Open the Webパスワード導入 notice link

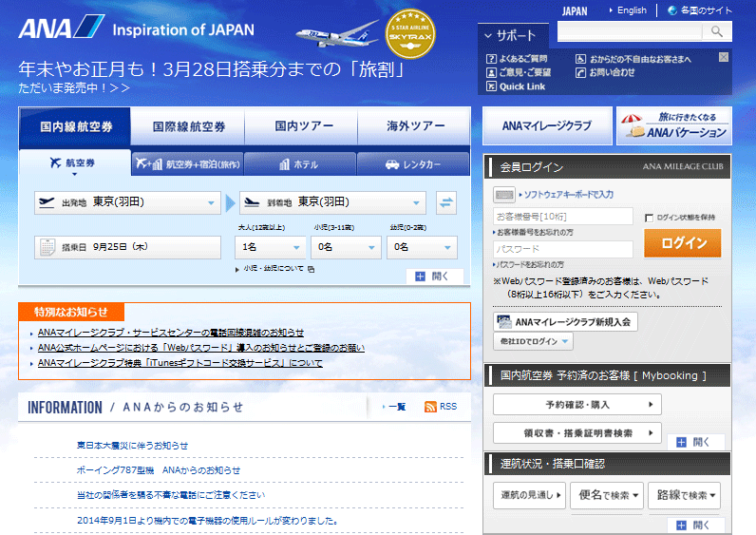[x=201, y=348]
